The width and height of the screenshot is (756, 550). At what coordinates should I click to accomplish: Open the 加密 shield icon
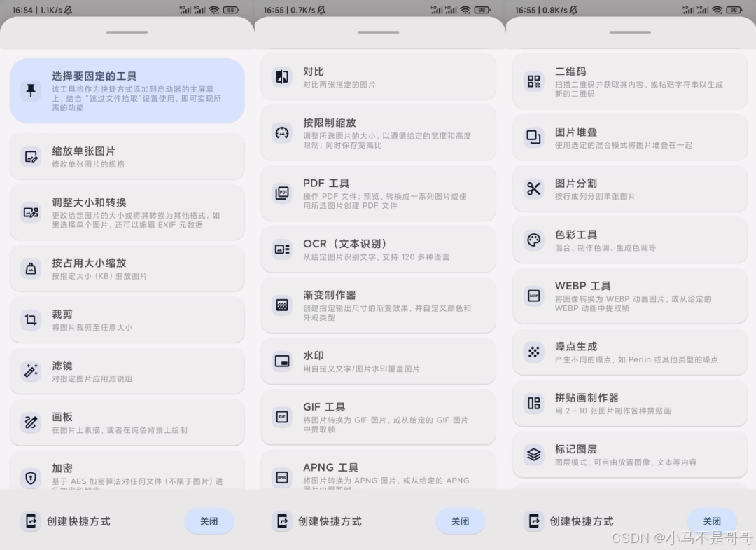(x=31, y=478)
